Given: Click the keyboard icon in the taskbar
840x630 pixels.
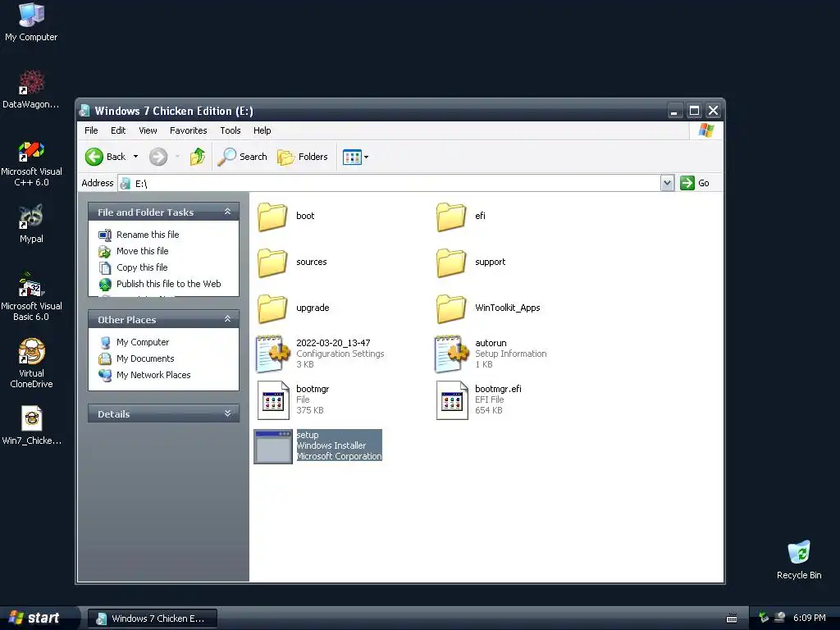Looking at the screenshot, I should pos(731,619).
